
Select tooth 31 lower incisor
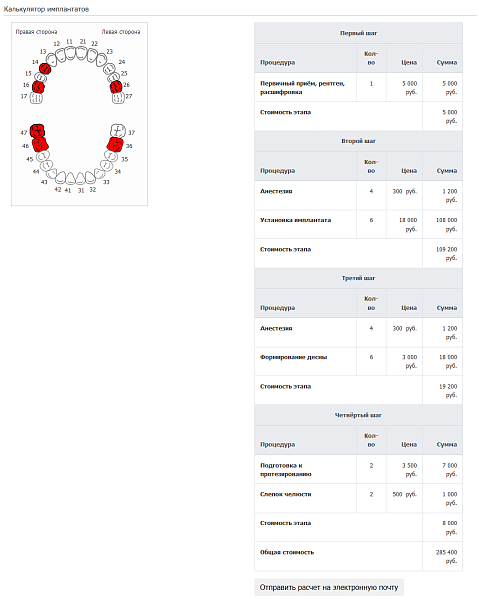pyautogui.click(x=81, y=178)
